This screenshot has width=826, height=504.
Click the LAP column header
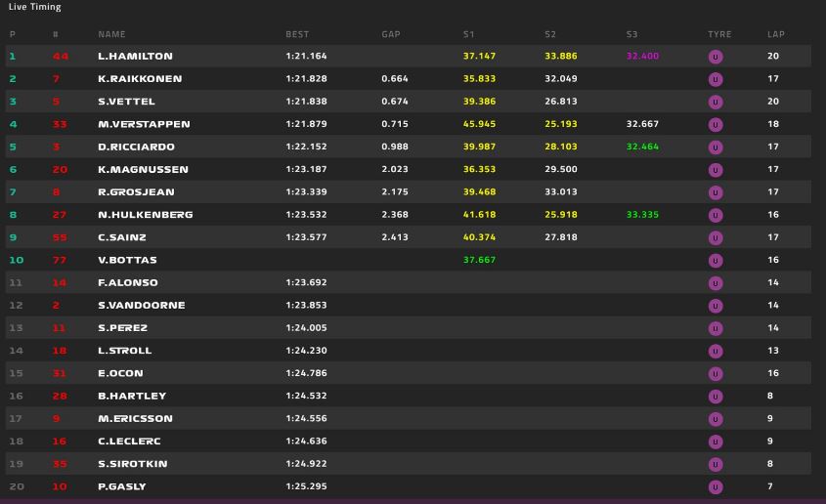tap(776, 34)
